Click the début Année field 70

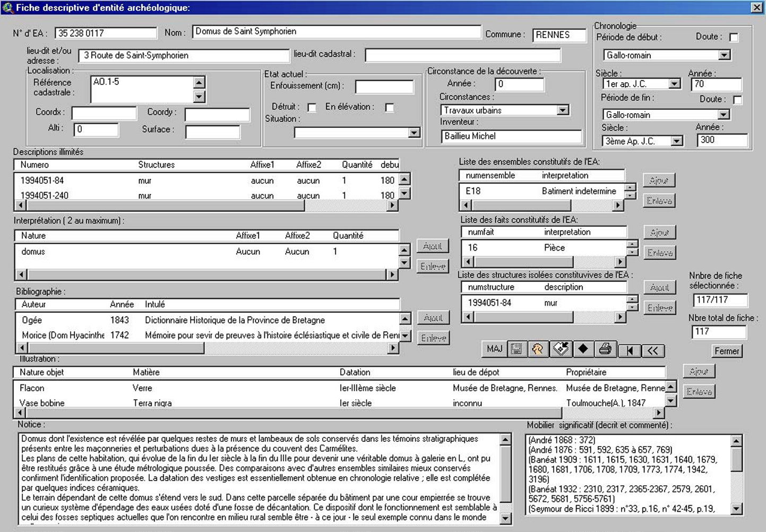(x=717, y=84)
